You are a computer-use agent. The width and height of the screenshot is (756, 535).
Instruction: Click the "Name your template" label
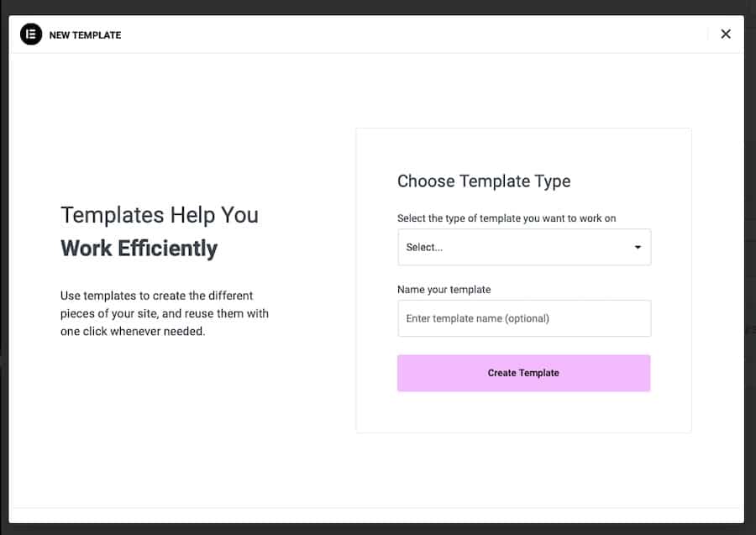(x=444, y=290)
